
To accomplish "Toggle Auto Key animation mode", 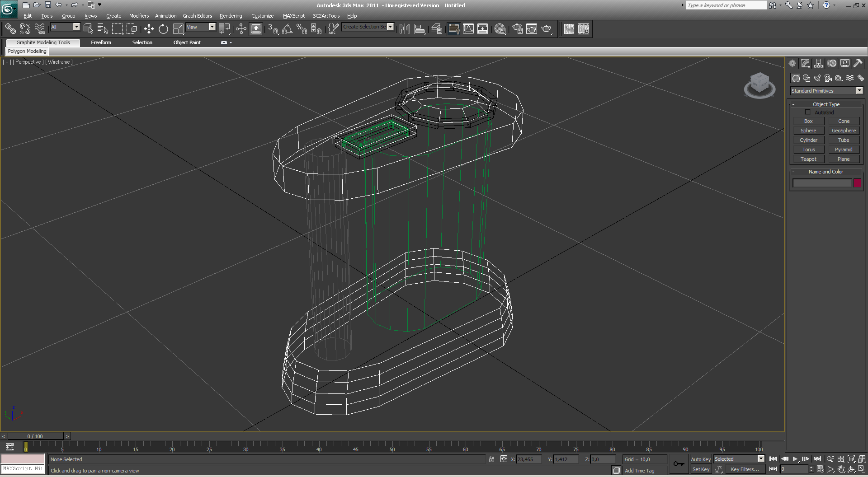I will 700,459.
